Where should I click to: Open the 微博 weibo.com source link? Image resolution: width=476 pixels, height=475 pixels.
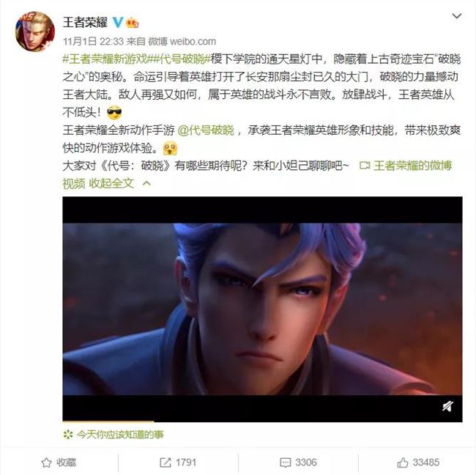[x=182, y=41]
